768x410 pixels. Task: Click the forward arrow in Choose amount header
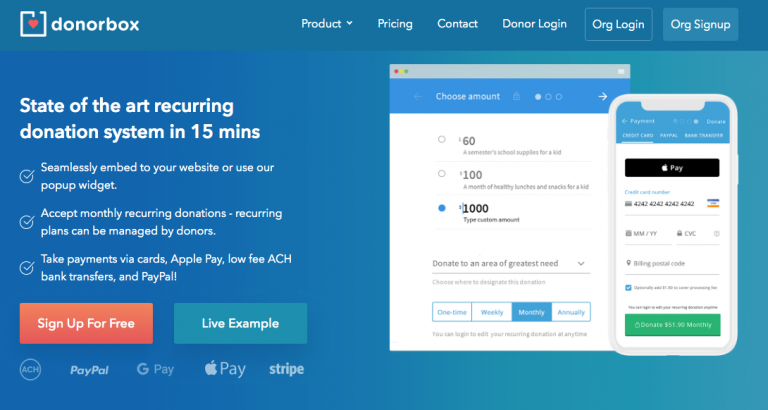tap(602, 97)
